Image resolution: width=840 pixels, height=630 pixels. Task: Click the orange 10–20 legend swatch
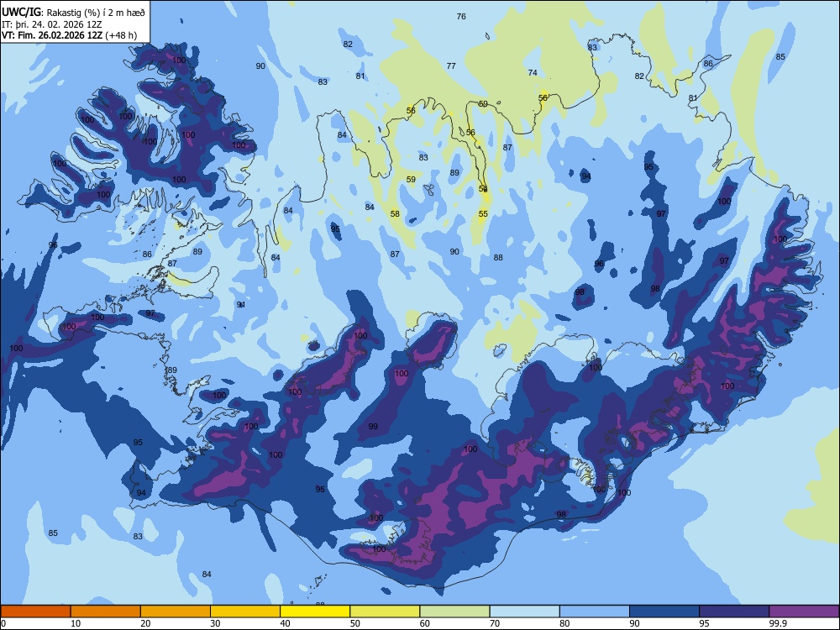point(106,612)
